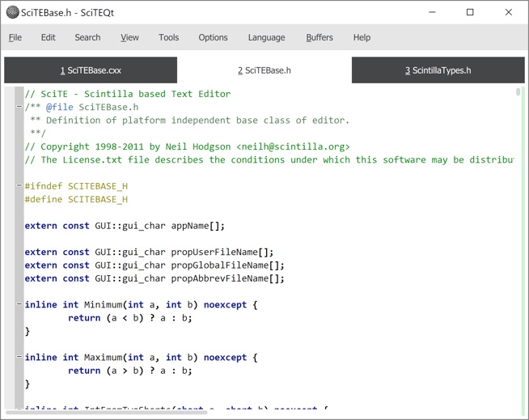Click the horizontal scrollbar thumb

click(x=106, y=412)
